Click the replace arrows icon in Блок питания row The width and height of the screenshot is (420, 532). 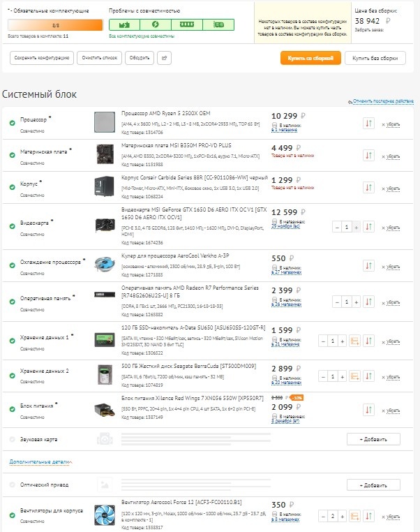pyautogui.click(x=368, y=410)
